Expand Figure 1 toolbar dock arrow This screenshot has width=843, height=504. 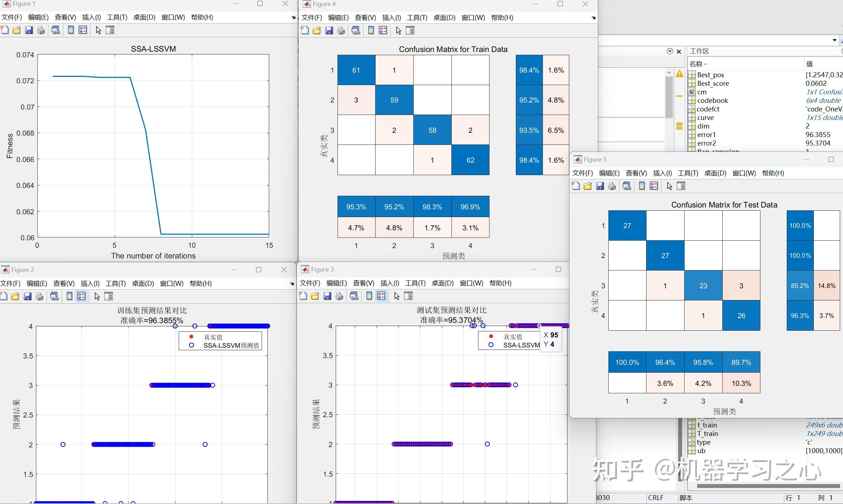tap(293, 17)
